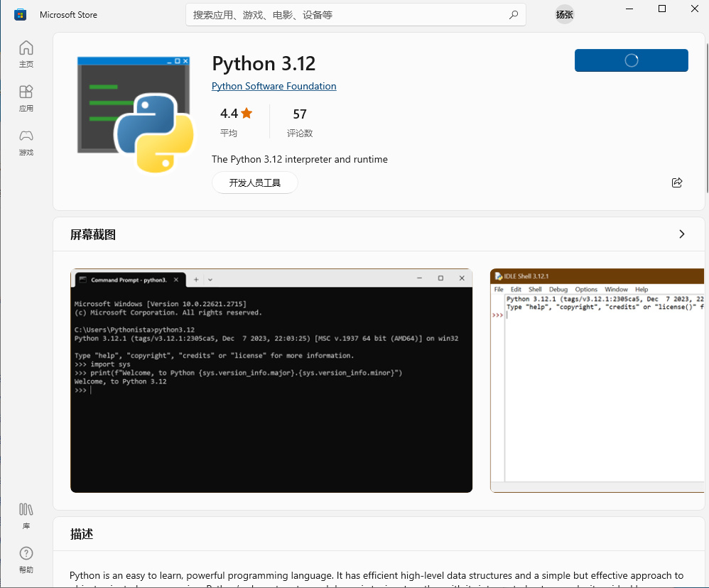Click the 屏幕截图 heading text
Screen dimensions: 709x588
tap(92, 234)
